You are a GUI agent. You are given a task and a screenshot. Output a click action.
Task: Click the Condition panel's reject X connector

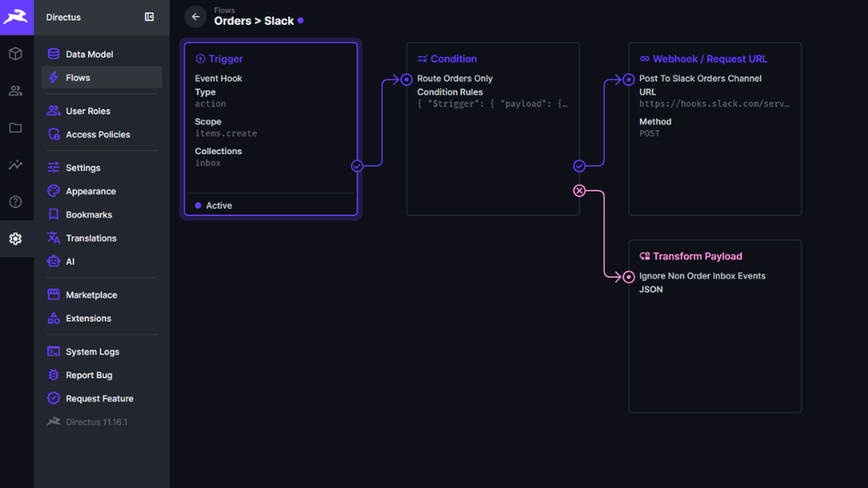pos(579,191)
